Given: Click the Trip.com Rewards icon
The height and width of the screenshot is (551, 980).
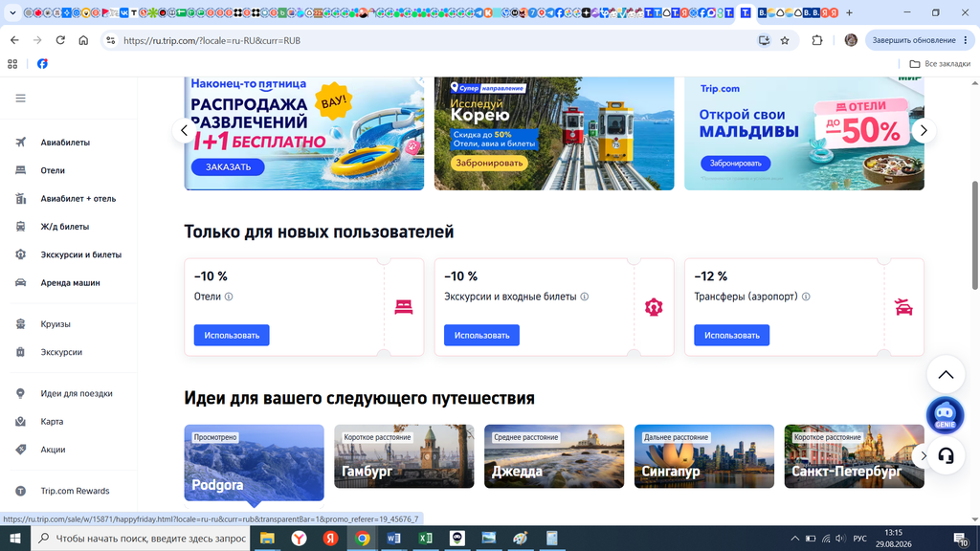Looking at the screenshot, I should tap(21, 491).
